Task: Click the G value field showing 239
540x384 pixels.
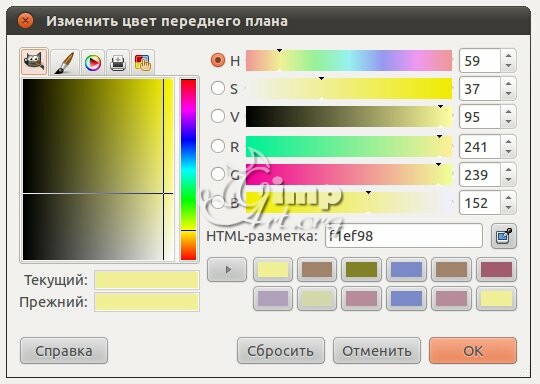Action: (480, 175)
